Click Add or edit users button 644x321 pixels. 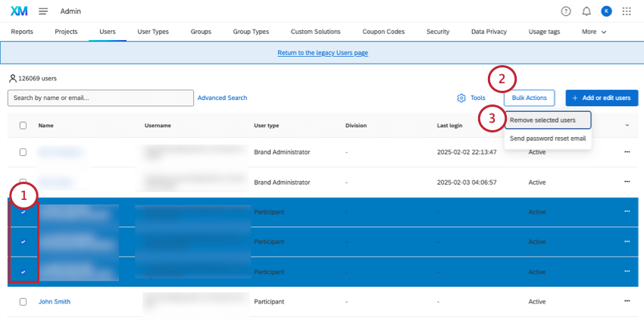tap(601, 98)
